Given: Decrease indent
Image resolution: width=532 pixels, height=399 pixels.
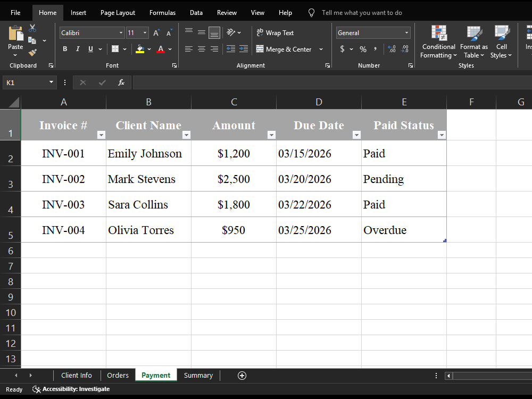Looking at the screenshot, I should 231,49.
